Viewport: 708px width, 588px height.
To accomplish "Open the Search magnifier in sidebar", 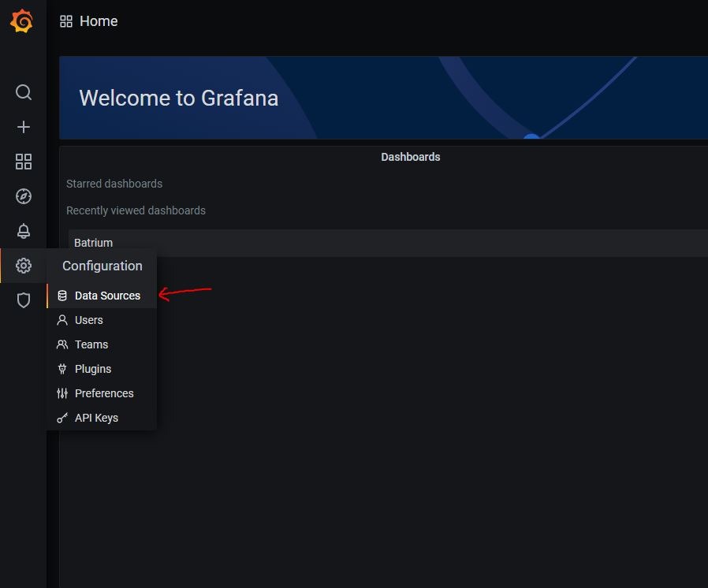I will pyautogui.click(x=24, y=92).
